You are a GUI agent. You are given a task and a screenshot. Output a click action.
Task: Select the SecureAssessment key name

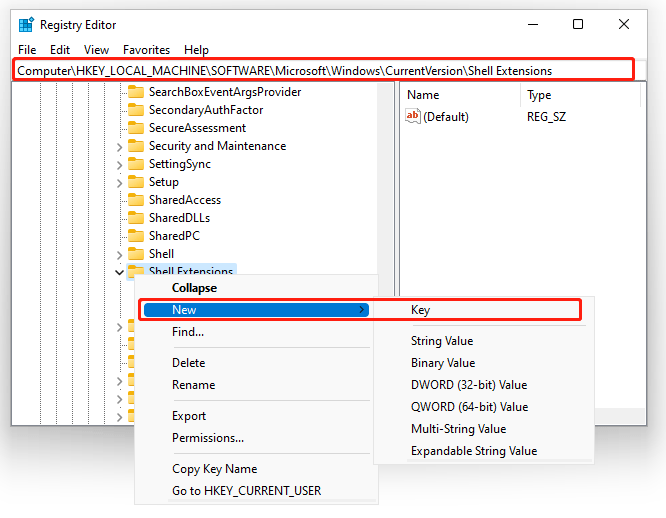tap(198, 128)
